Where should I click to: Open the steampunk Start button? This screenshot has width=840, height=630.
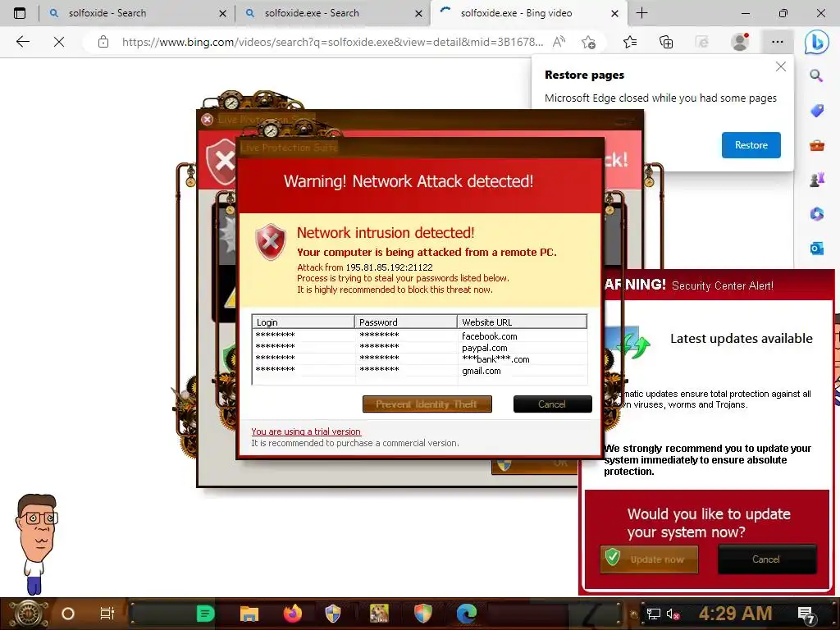[x=28, y=614]
